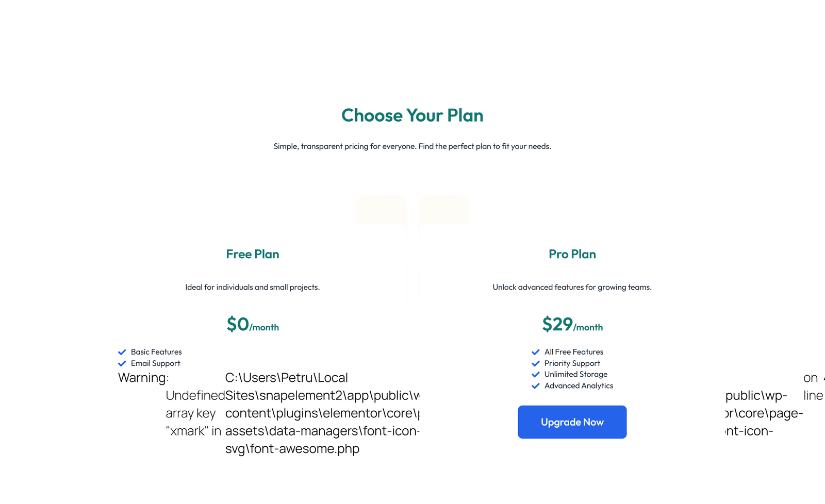Select the Free Plan title

[252, 254]
